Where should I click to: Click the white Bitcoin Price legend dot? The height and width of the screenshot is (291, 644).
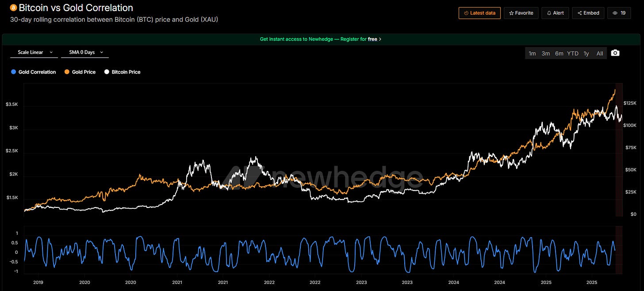(107, 72)
